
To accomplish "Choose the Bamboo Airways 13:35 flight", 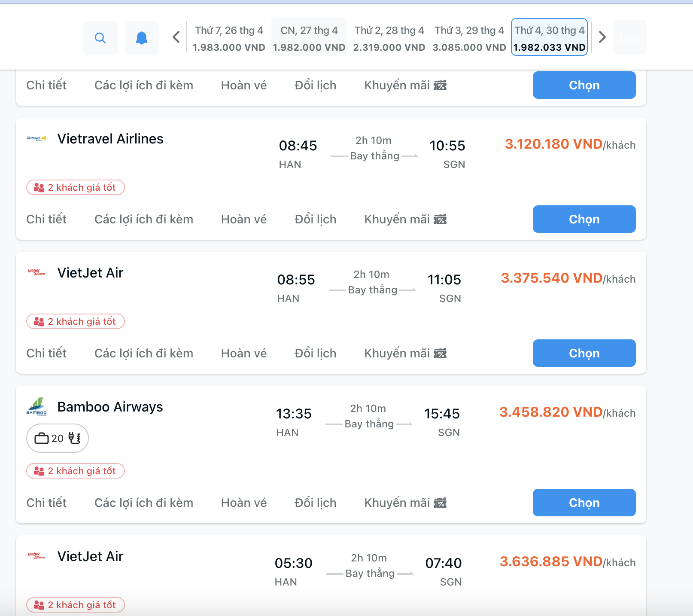I will 584,503.
